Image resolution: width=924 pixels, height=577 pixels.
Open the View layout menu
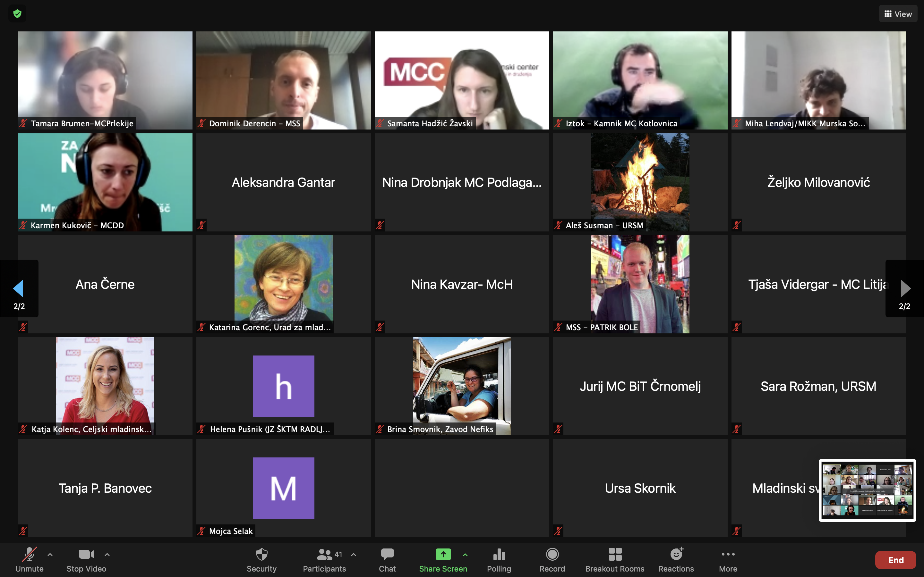(x=898, y=14)
